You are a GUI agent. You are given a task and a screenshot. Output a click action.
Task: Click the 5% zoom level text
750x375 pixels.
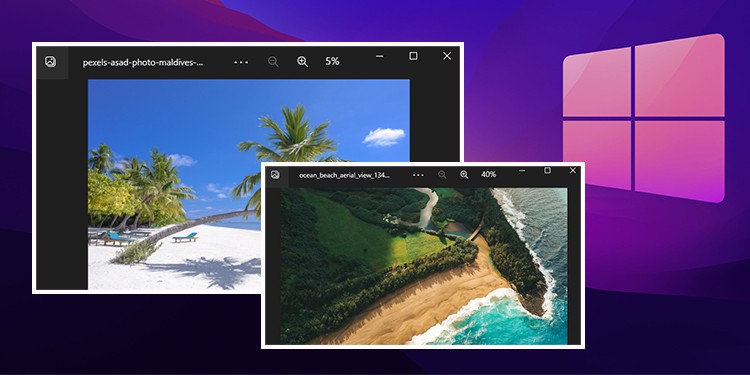pyautogui.click(x=332, y=61)
